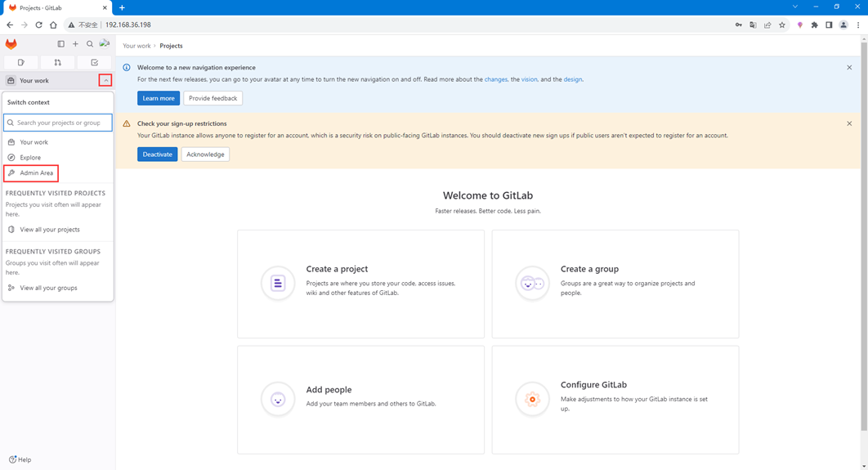Click the Create a project document icon
868x470 pixels.
click(278, 284)
